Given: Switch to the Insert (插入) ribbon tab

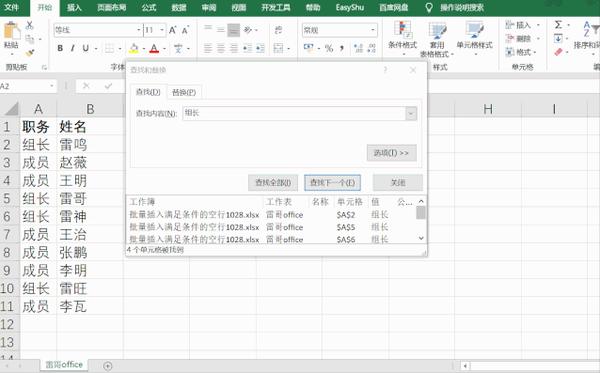Looking at the screenshot, I should [74, 7].
